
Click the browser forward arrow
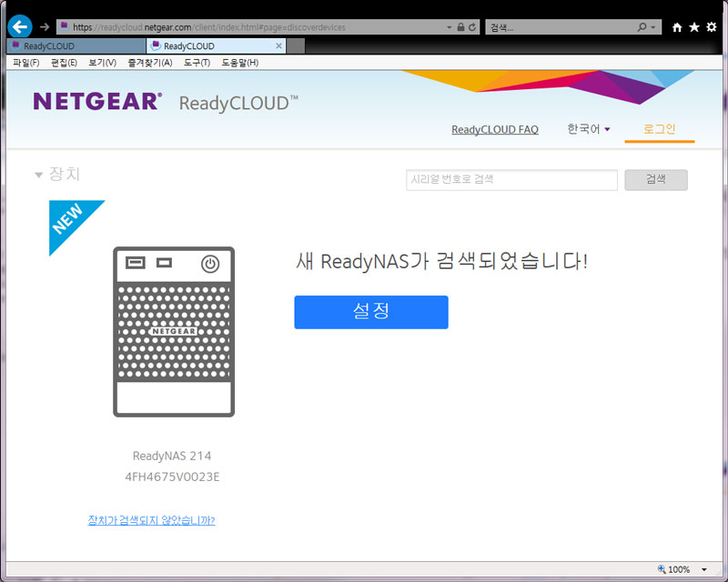[x=45, y=27]
